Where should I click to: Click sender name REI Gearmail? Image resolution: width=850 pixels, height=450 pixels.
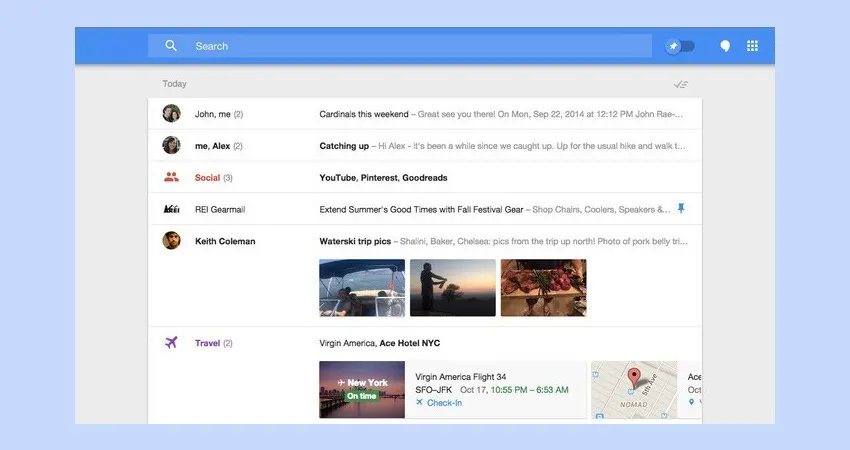tap(220, 209)
